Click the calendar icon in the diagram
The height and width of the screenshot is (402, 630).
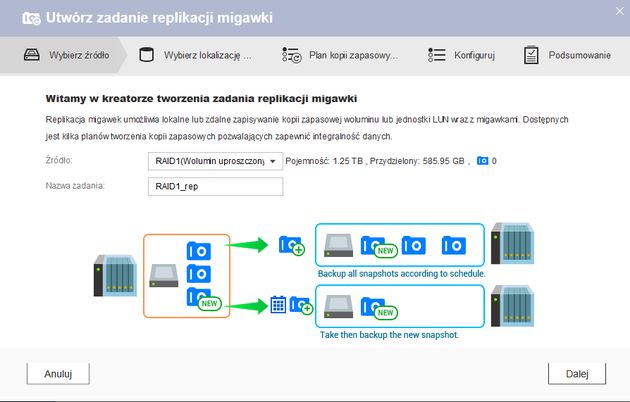click(x=278, y=304)
